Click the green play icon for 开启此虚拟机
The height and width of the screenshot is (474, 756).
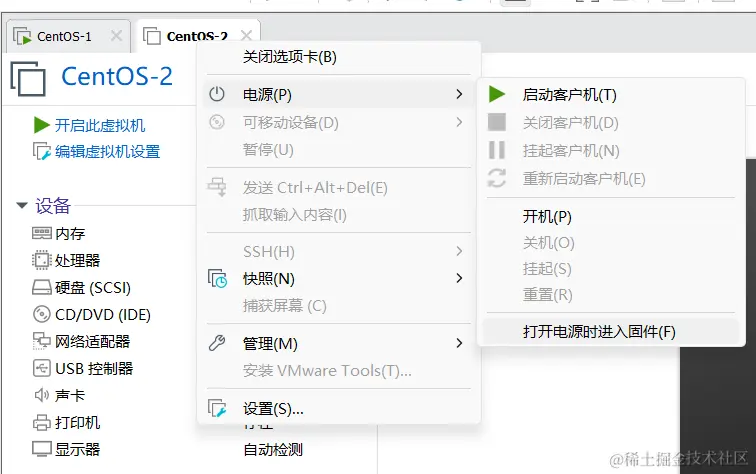(41, 125)
